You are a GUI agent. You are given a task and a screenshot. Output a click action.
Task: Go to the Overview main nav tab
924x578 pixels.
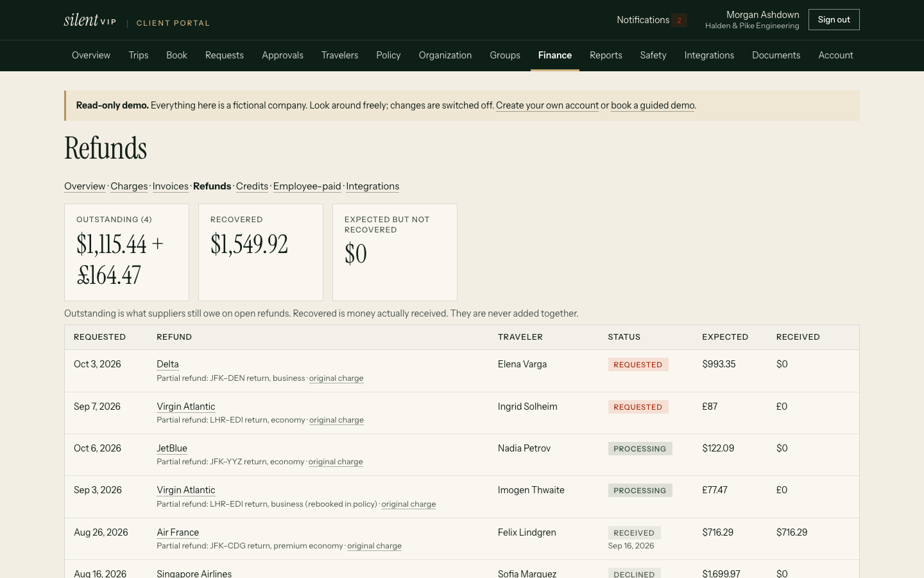[x=91, y=55]
